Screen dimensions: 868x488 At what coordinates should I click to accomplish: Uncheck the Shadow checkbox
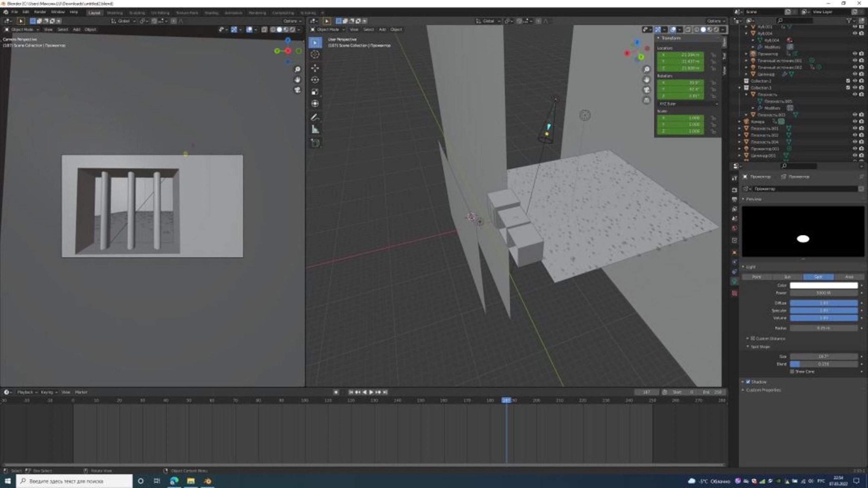pyautogui.click(x=748, y=382)
